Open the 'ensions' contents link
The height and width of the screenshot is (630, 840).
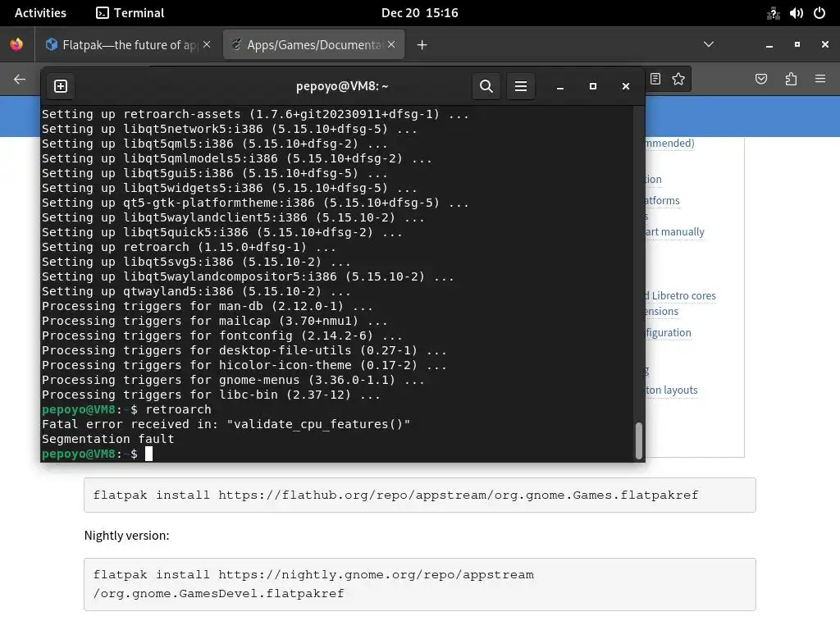pyautogui.click(x=662, y=311)
